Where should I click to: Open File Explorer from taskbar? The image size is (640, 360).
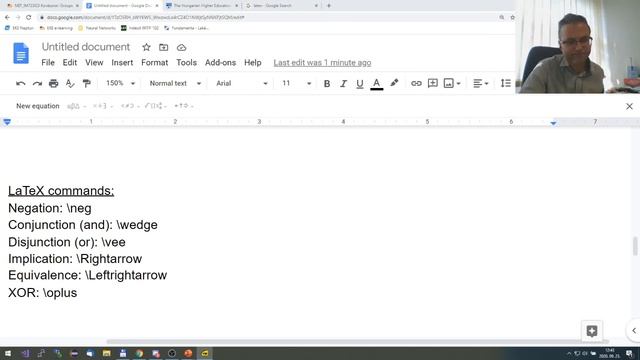click(x=107, y=353)
